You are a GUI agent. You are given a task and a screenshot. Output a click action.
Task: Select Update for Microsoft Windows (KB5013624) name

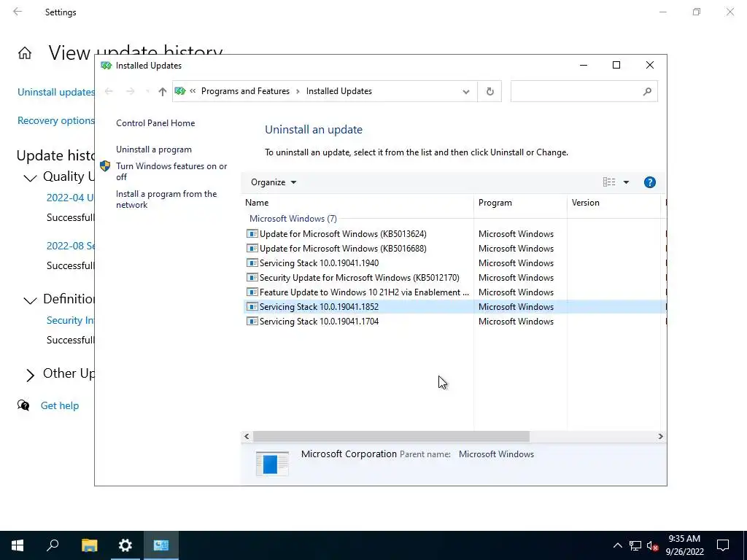coord(343,234)
